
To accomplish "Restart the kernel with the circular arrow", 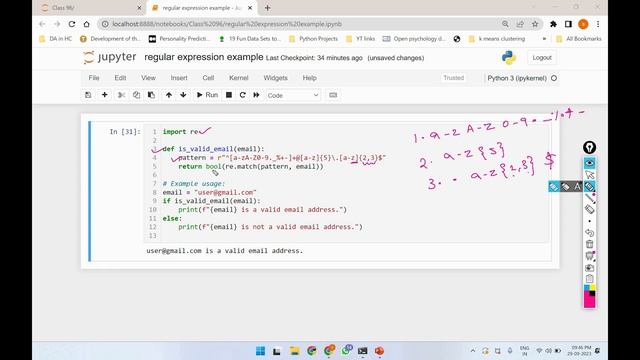I will (242, 95).
